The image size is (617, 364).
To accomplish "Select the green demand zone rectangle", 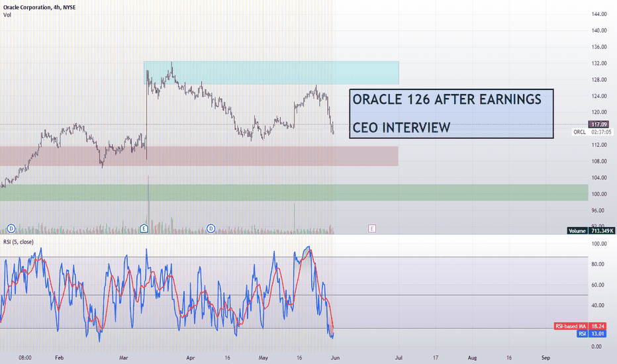I will coord(294,193).
